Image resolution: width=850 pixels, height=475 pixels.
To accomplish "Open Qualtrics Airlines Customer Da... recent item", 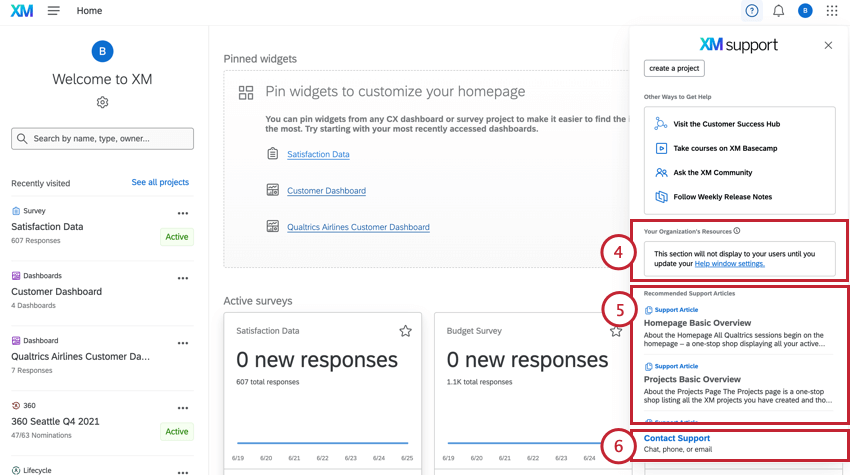I will [x=80, y=356].
